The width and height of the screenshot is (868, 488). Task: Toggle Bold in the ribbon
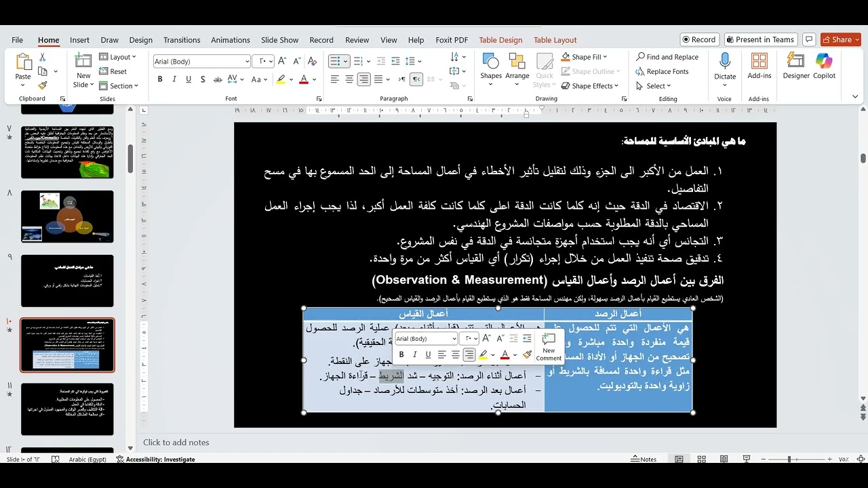tap(160, 79)
